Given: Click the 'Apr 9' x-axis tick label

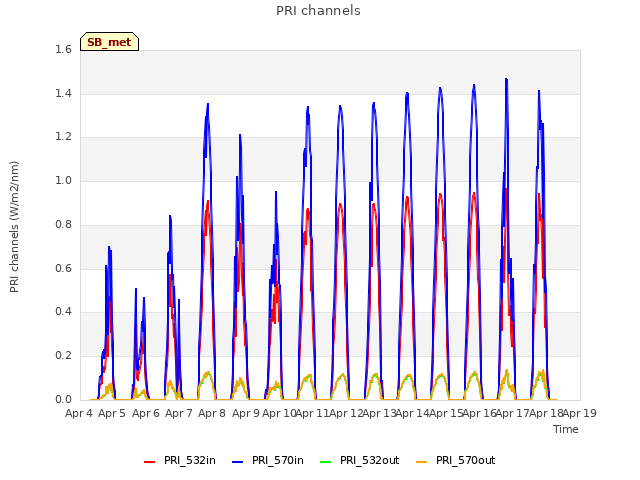Looking at the screenshot, I should 246,413.
